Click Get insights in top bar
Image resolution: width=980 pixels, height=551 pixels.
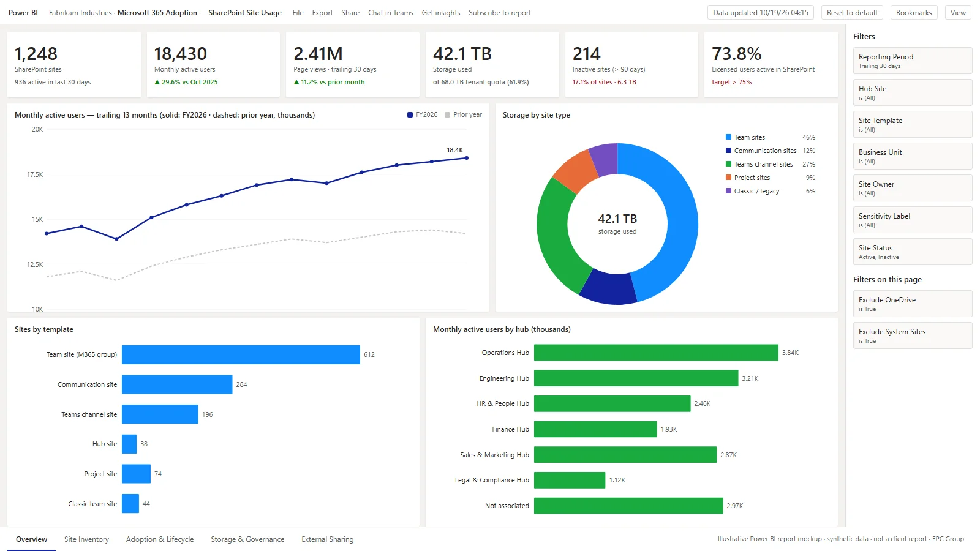[440, 13]
